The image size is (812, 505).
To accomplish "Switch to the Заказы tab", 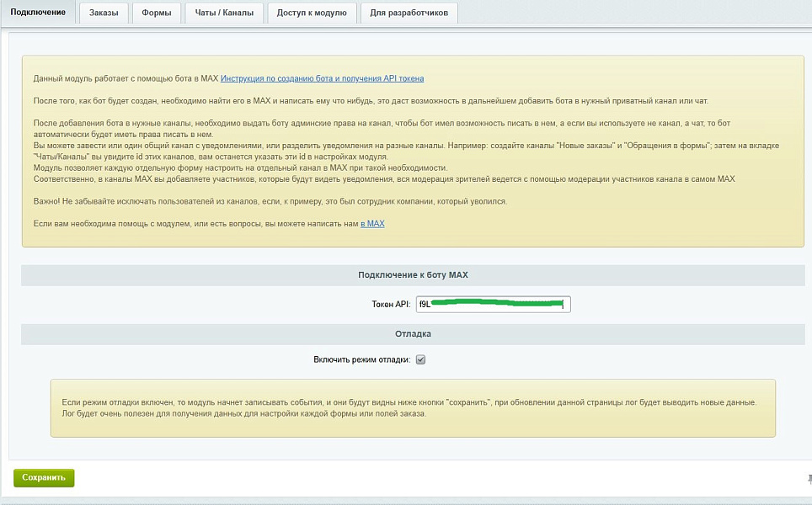I will point(104,13).
